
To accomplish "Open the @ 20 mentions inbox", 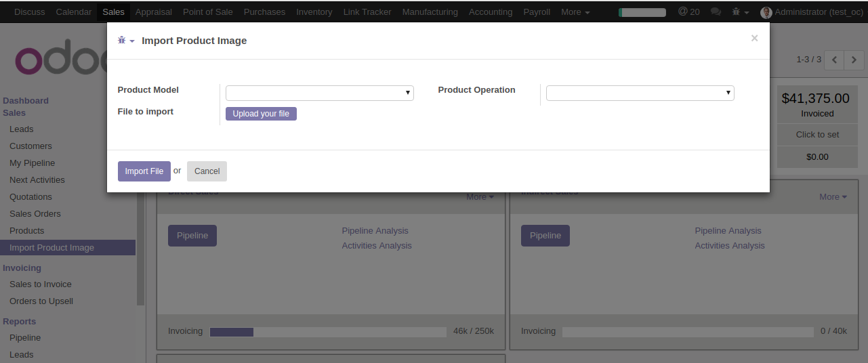I will (688, 12).
